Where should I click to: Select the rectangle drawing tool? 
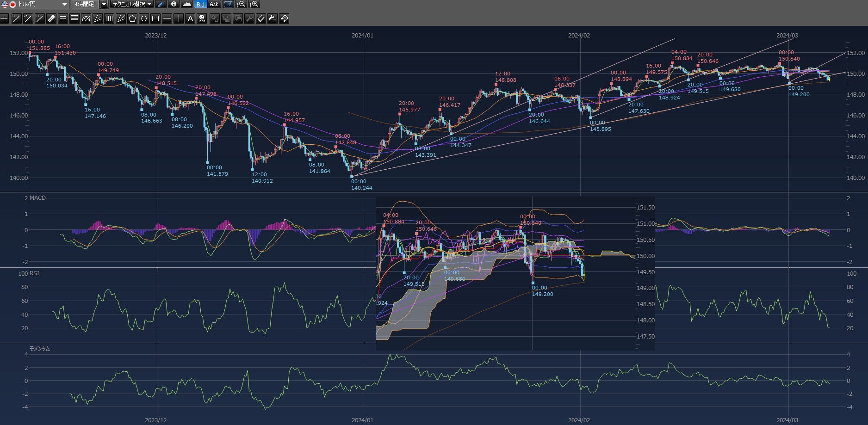[x=155, y=18]
